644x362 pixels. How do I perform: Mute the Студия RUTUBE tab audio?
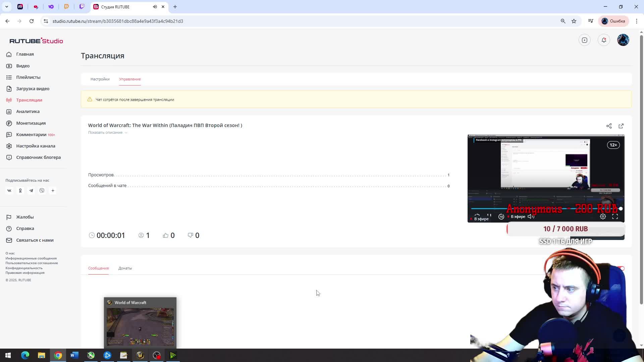point(155,7)
